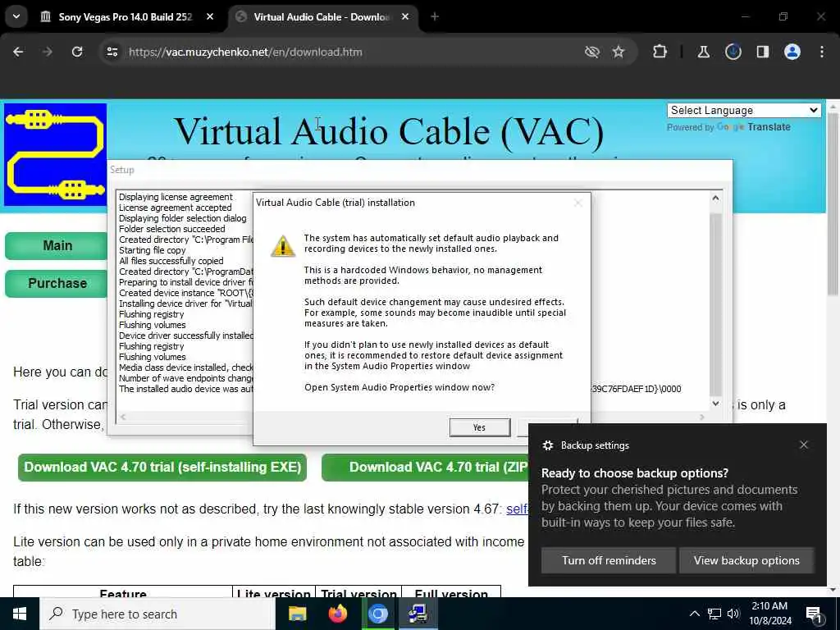Open File Explorer from taskbar
This screenshot has width=840, height=630.
point(297,614)
